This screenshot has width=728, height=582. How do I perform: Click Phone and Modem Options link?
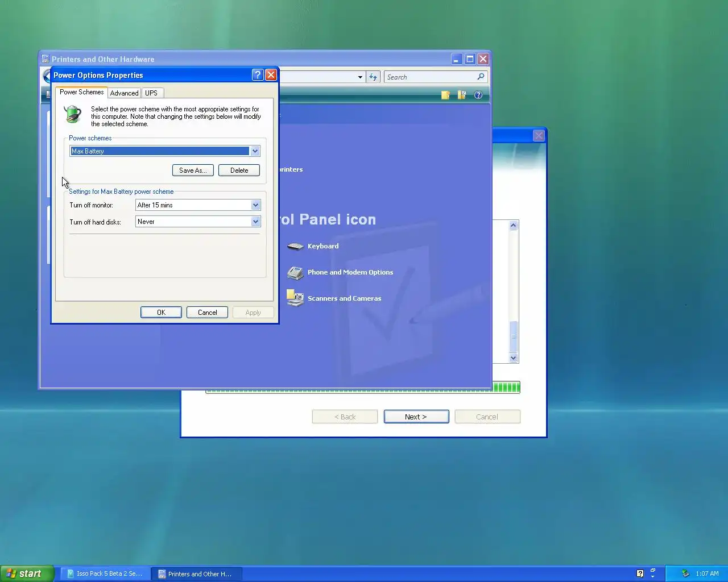tap(350, 272)
